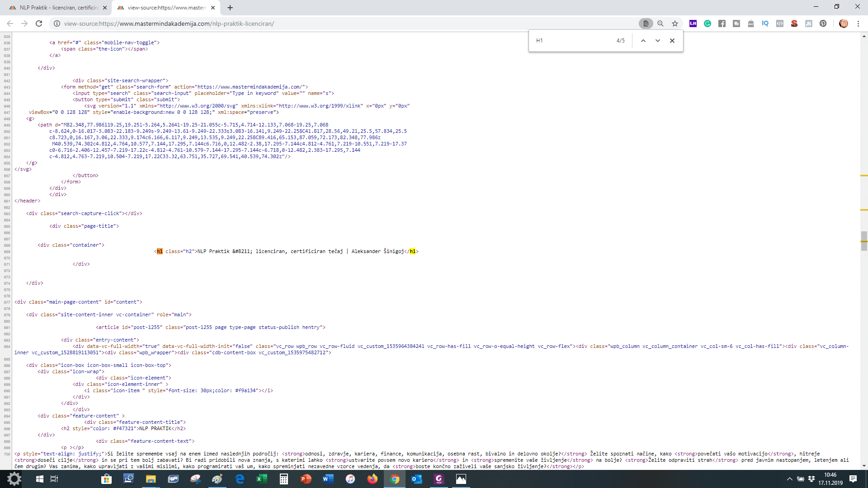Show hidden system tray icons
This screenshot has width=868, height=488.
(x=789, y=479)
